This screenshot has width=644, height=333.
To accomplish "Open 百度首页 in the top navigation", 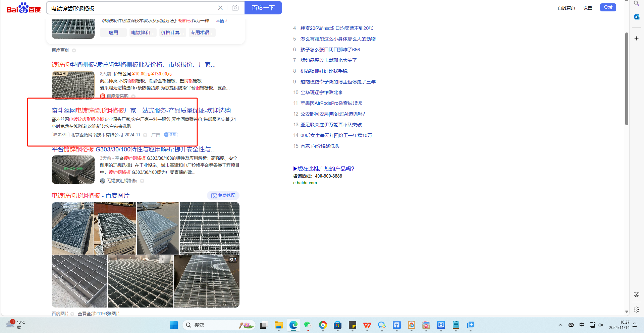I will pyautogui.click(x=566, y=8).
